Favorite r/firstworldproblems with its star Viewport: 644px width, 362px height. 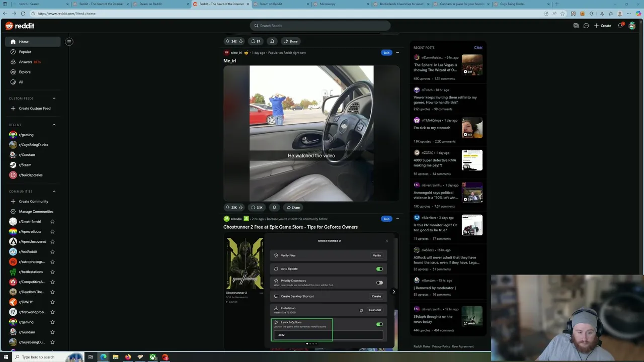52,312
